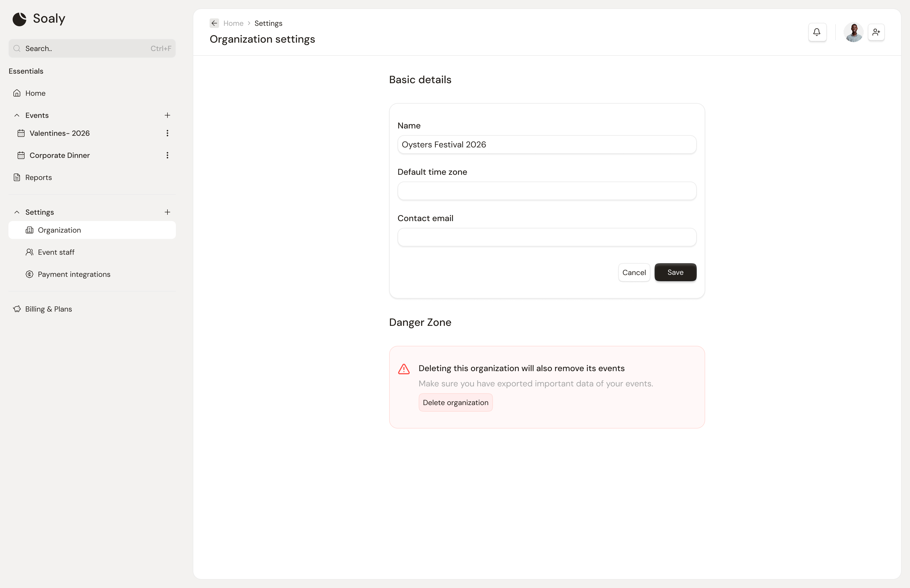Open Valentines- 2026 options menu
Viewport: 910px width, 588px height.
click(167, 133)
